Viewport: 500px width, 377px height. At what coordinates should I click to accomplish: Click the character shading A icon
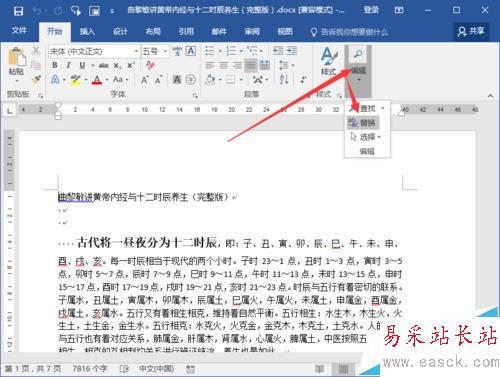(x=177, y=80)
